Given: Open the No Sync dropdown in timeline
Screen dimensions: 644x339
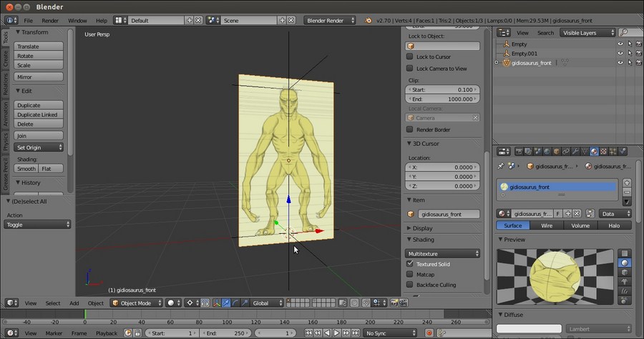Looking at the screenshot, I should click(x=390, y=333).
